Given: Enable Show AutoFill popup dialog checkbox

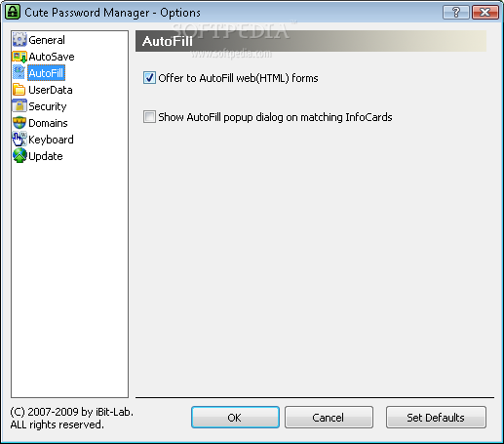Looking at the screenshot, I should click(x=149, y=117).
